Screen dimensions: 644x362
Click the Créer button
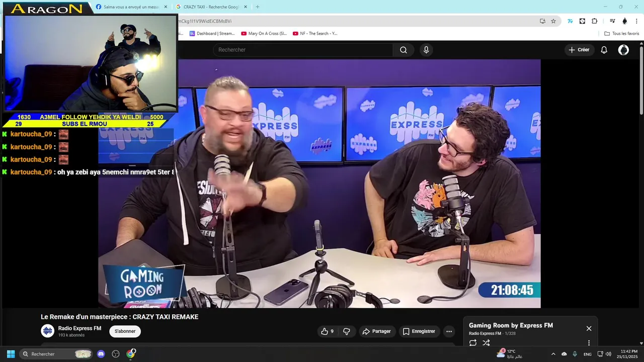[x=579, y=50]
